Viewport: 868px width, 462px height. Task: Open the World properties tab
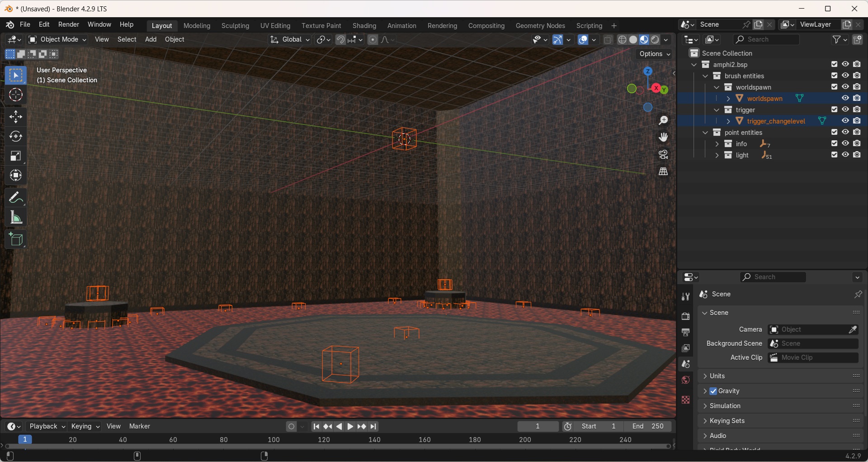pos(686,380)
